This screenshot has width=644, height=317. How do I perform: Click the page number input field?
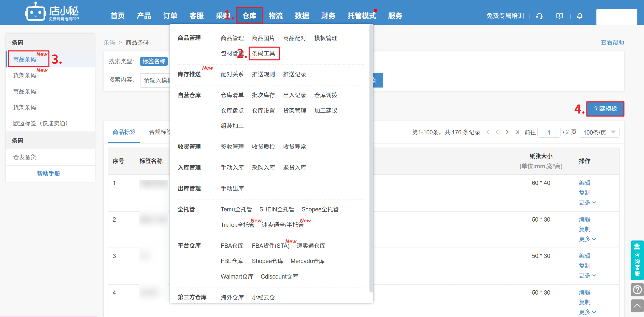[x=549, y=132]
